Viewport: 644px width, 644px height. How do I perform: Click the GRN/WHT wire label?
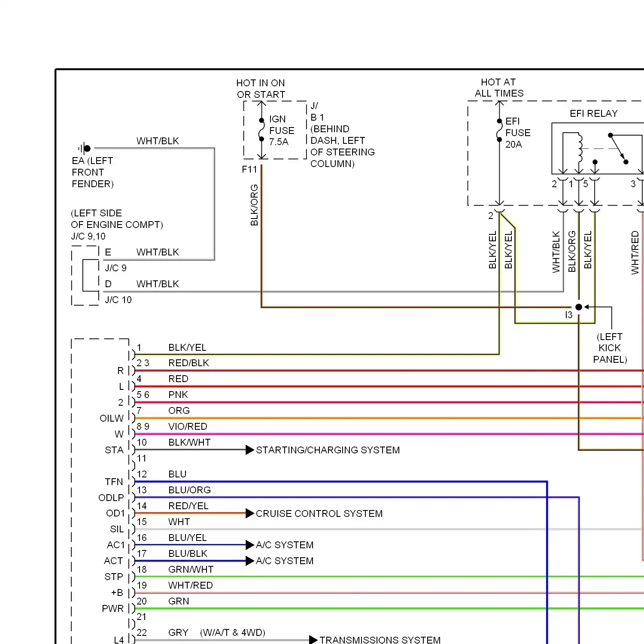coord(191,570)
